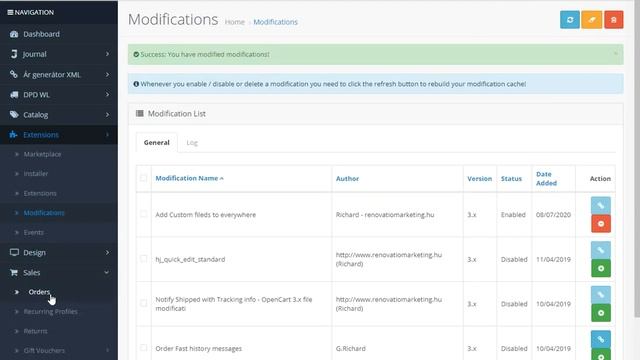640x360 pixels.
Task: Expand the Catalog submenu arrow
Action: 107,114
